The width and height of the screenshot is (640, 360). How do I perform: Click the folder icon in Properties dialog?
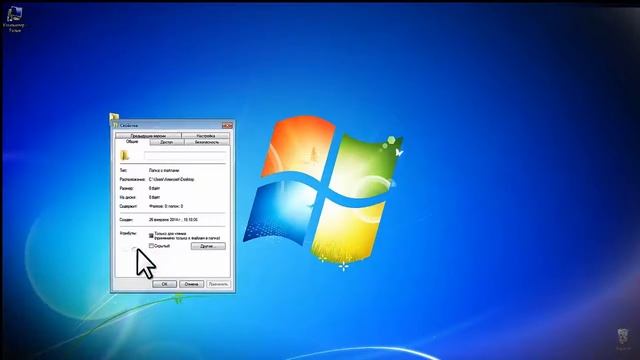coord(124,155)
